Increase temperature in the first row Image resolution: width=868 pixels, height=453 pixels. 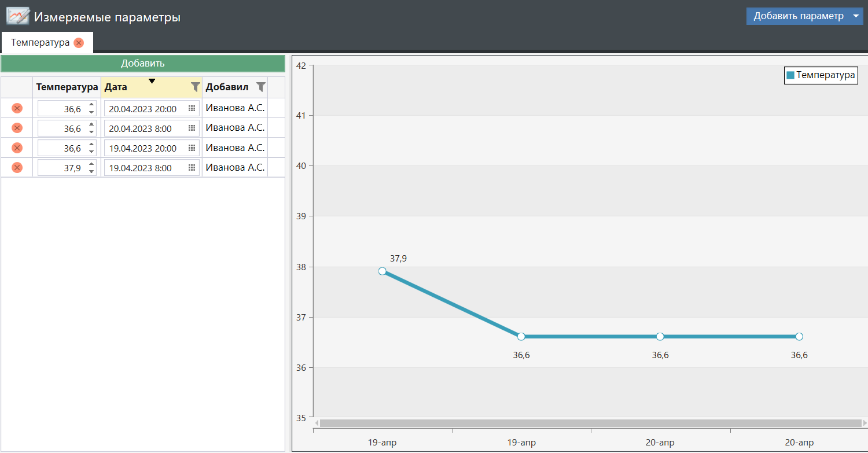(91, 105)
